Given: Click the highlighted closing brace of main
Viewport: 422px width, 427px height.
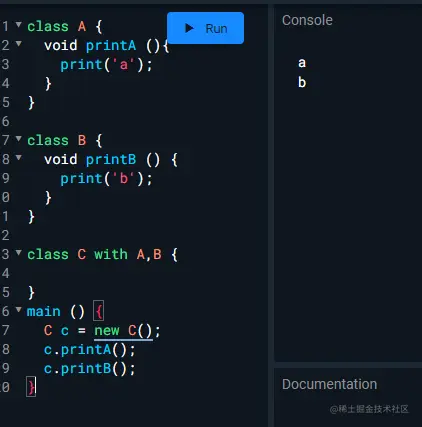Looking at the screenshot, I should (31, 387).
